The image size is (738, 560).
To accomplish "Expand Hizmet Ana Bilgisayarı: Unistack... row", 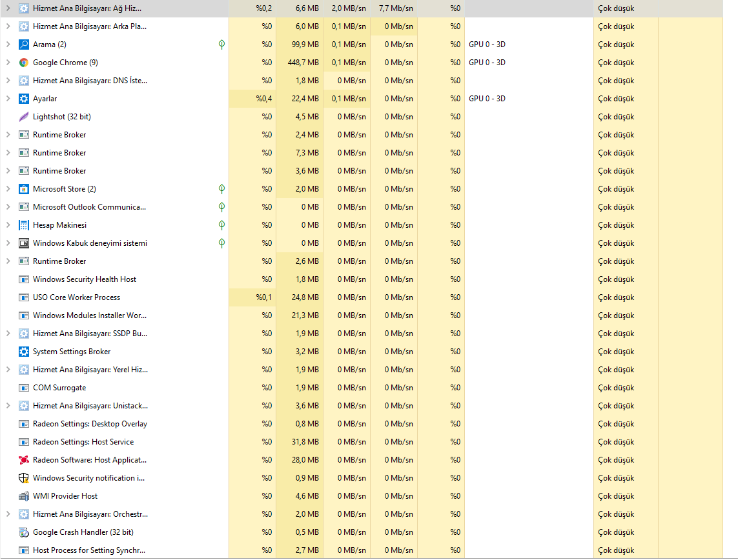I will 8,406.
